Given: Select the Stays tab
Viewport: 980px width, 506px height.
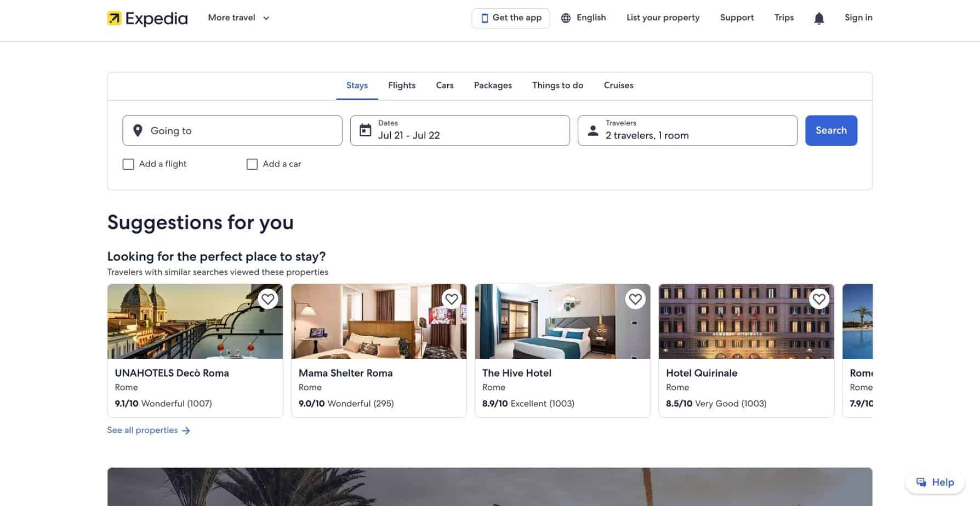Looking at the screenshot, I should (357, 85).
